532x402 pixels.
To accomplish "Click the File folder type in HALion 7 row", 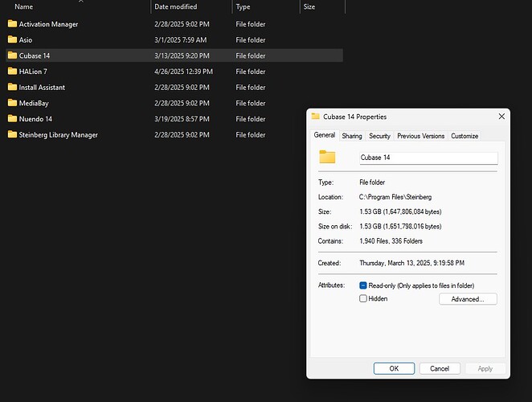I will pos(251,72).
